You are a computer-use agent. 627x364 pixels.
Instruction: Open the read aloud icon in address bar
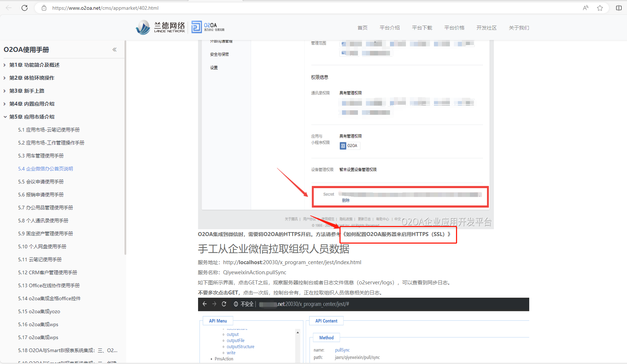[586, 8]
